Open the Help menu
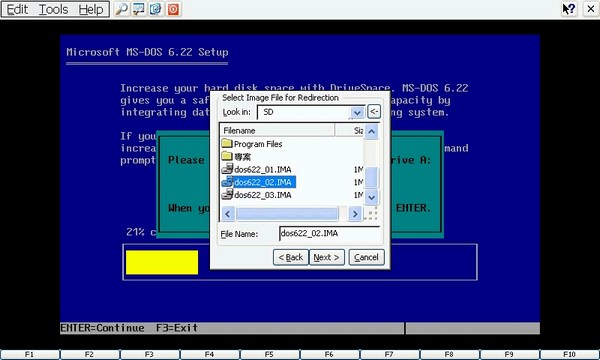Viewport: 600px width, 360px height. [x=91, y=9]
